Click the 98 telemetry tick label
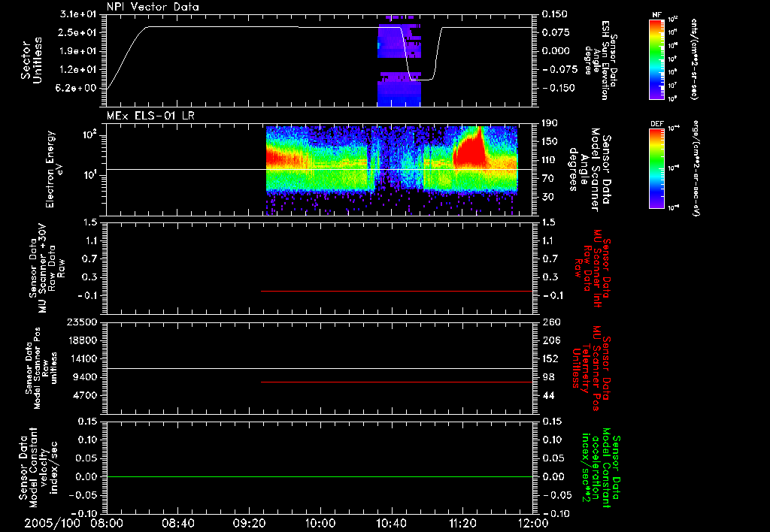This screenshot has width=770, height=532. (548, 377)
